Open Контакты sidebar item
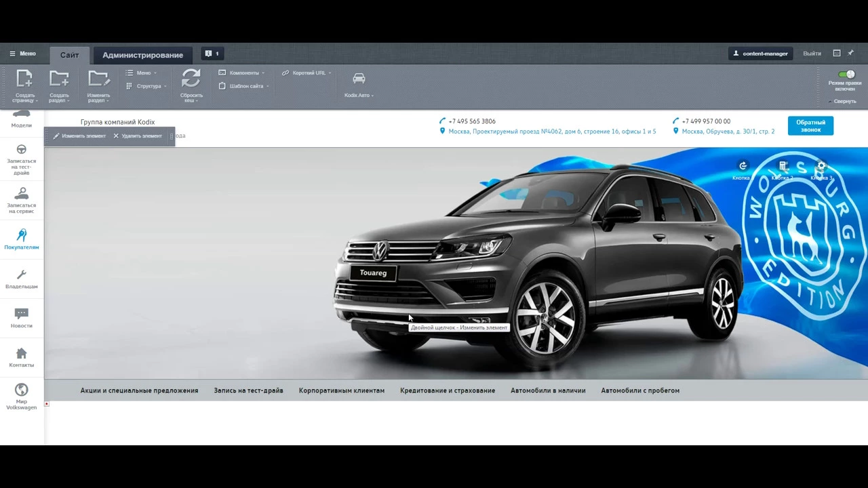868x488 pixels. [21, 358]
